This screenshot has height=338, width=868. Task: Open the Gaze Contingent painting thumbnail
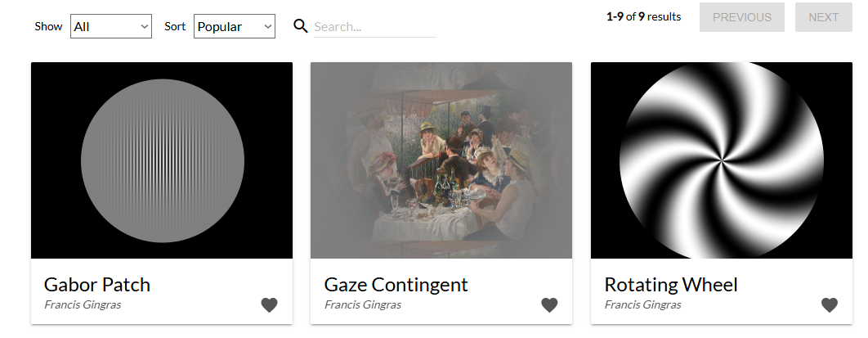pos(441,160)
